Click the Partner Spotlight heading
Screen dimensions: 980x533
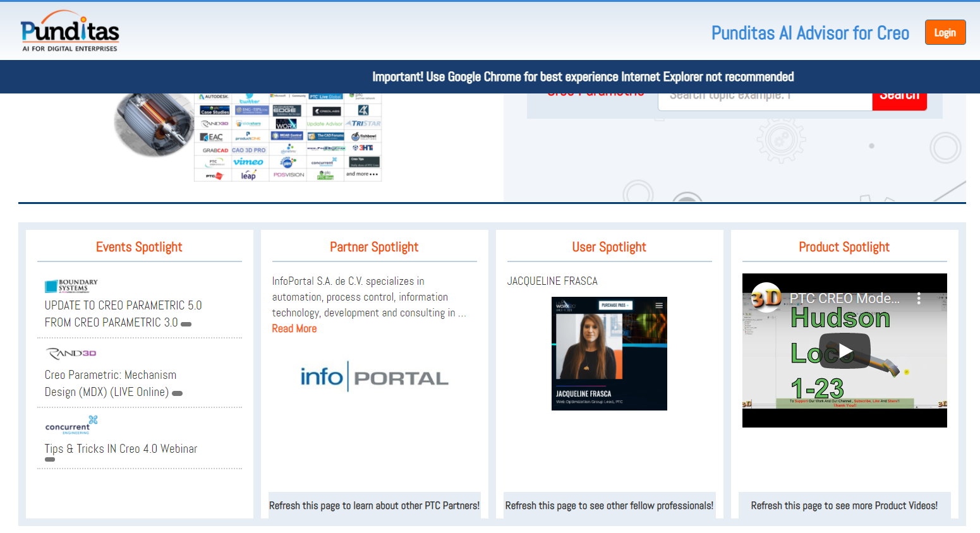point(374,247)
